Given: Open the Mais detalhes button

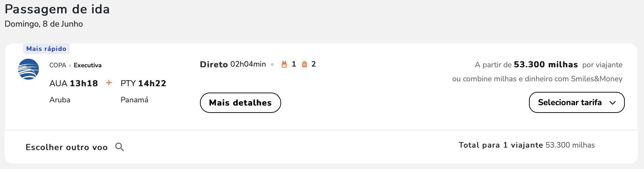Looking at the screenshot, I should pyautogui.click(x=241, y=103).
